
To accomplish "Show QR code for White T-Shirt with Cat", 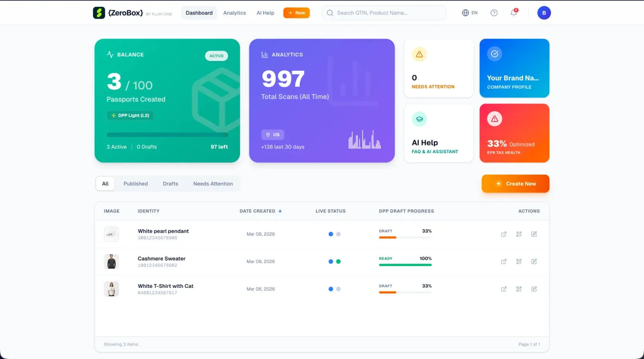I will (x=519, y=289).
